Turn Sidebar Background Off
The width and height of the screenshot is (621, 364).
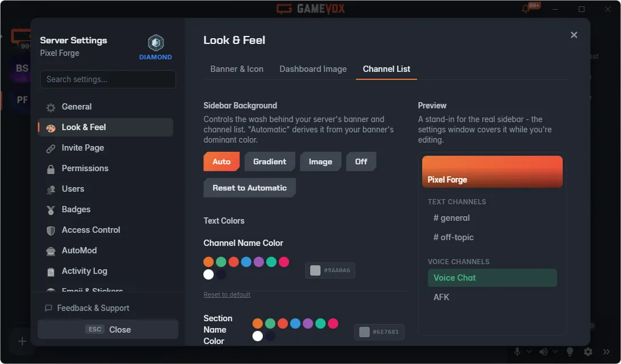click(361, 161)
